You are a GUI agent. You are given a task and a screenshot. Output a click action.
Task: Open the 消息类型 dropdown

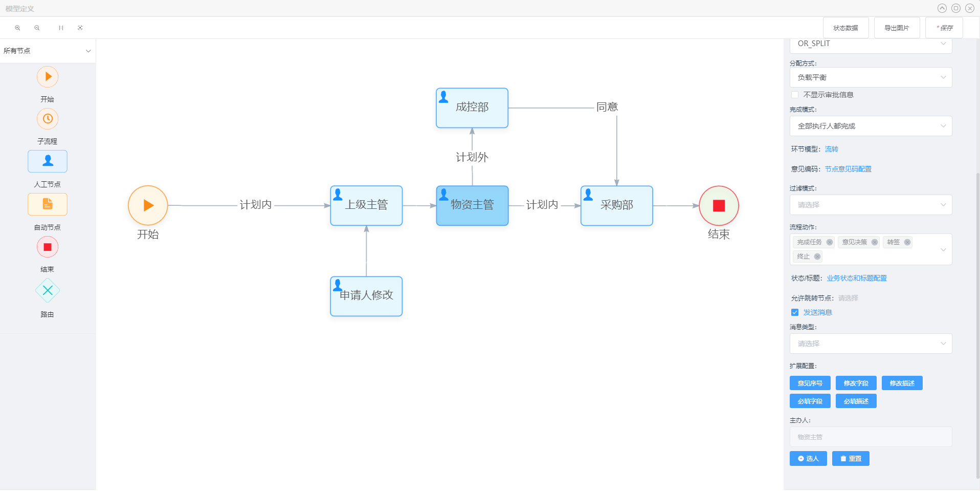pyautogui.click(x=871, y=344)
